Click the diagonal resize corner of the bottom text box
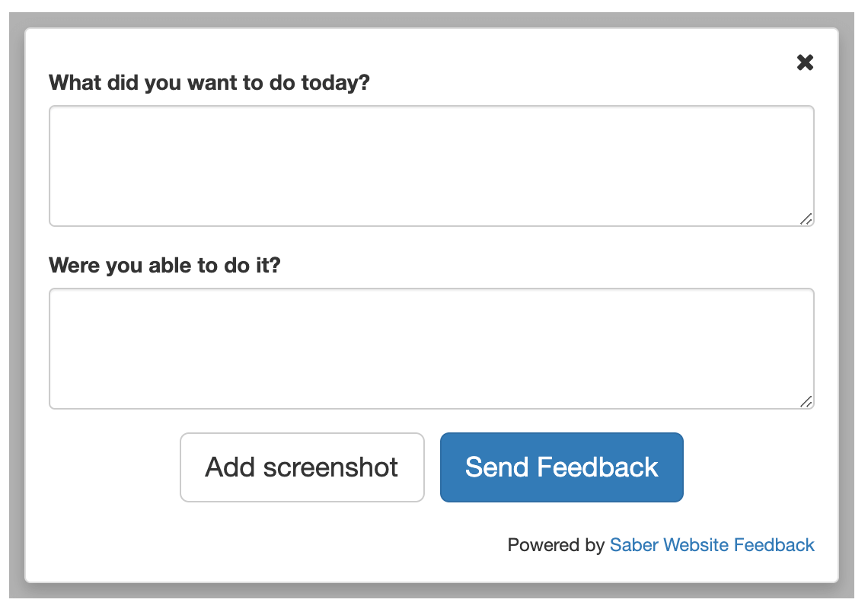Screen dimensions: 868x609 pyautogui.click(x=806, y=402)
